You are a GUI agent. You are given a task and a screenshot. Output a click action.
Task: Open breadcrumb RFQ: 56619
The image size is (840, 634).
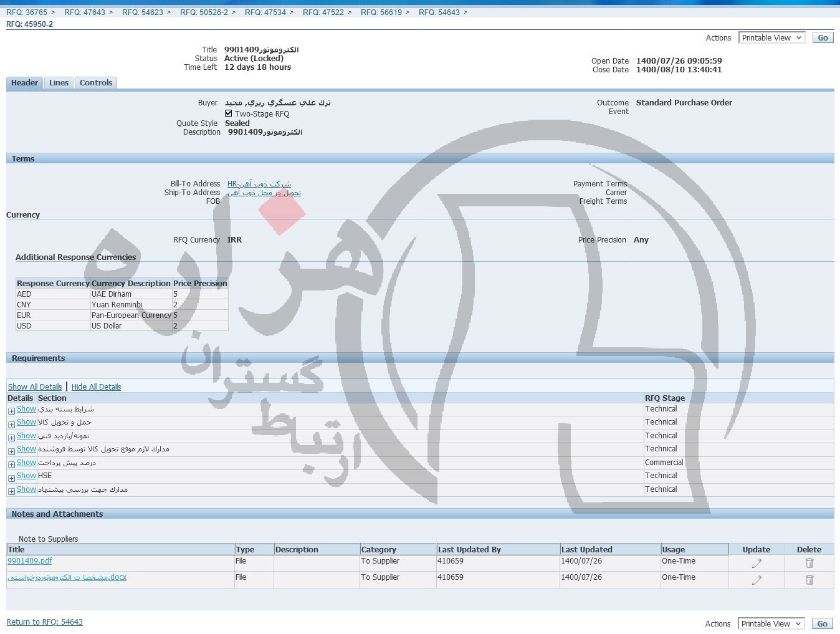point(381,12)
